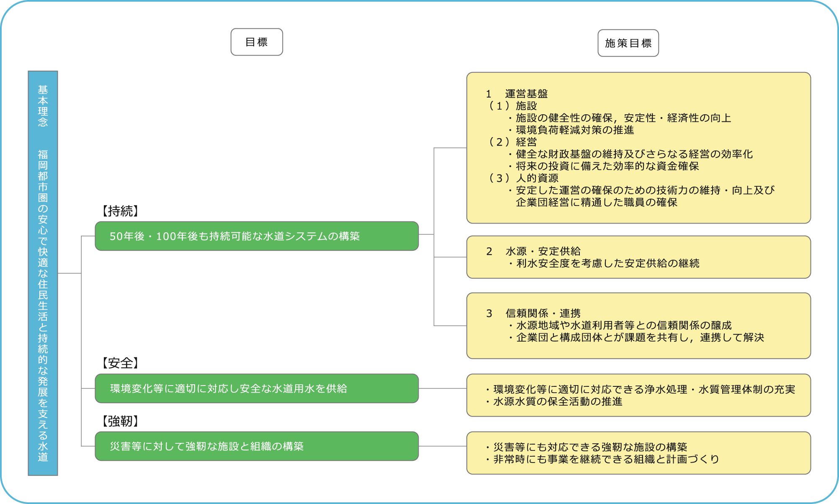Click the line 水源水質の保全活動の推進
The width and height of the screenshot is (839, 504).
[554, 401]
